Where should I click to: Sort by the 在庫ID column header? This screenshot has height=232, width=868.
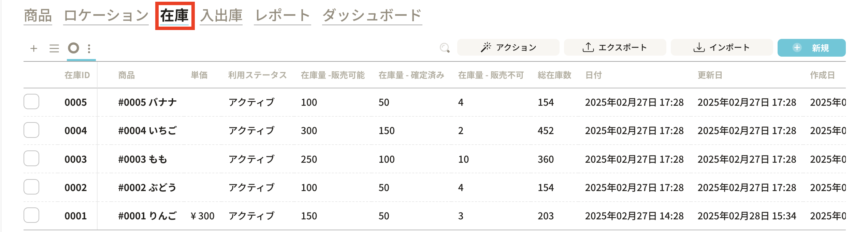77,75
